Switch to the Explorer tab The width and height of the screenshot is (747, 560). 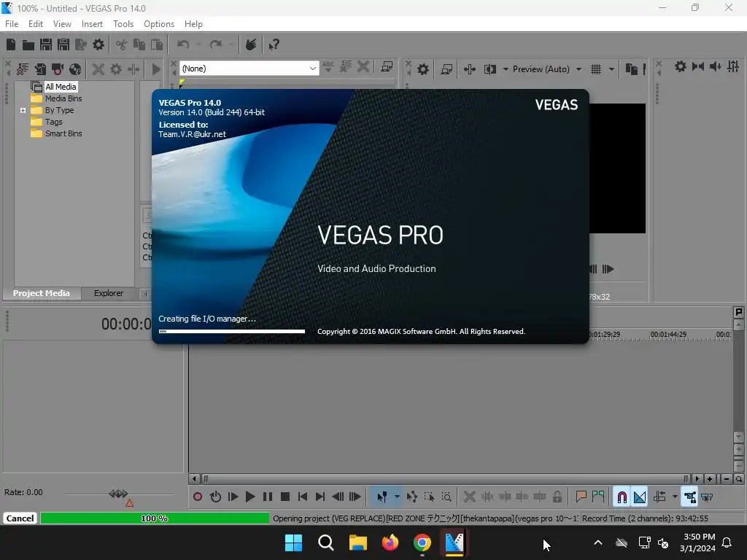(109, 293)
